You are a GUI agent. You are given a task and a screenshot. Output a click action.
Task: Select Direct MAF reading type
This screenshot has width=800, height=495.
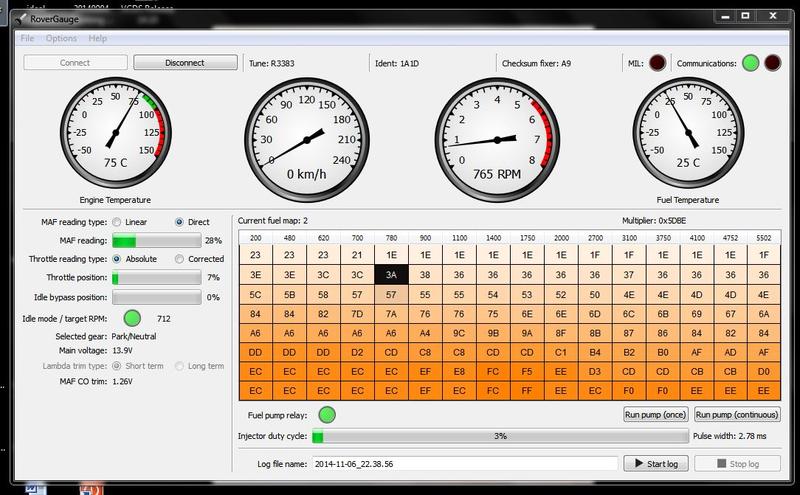coord(181,222)
